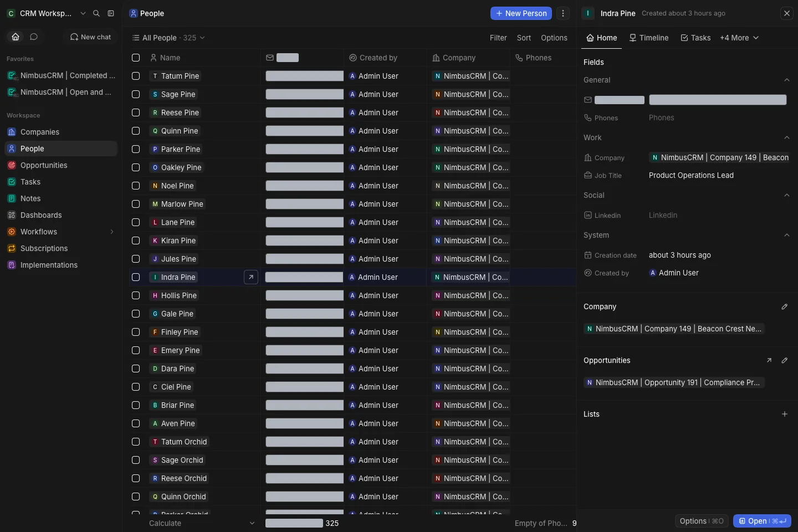Image resolution: width=798 pixels, height=532 pixels.
Task: Check the Sage Pine row checkbox
Action: tap(136, 94)
